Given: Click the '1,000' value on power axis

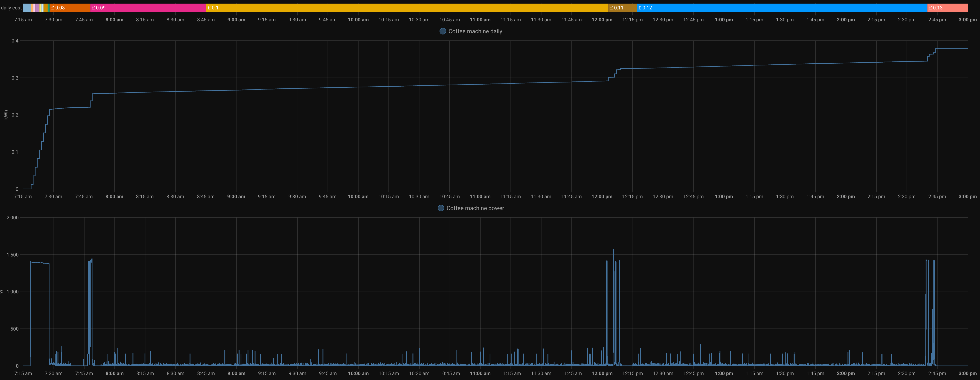Looking at the screenshot, I should tap(13, 292).
